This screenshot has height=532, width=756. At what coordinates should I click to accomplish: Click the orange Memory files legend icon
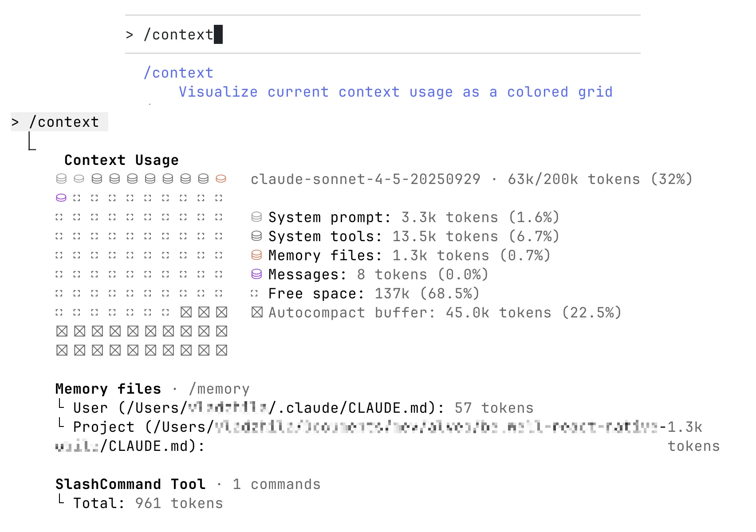pos(256,255)
